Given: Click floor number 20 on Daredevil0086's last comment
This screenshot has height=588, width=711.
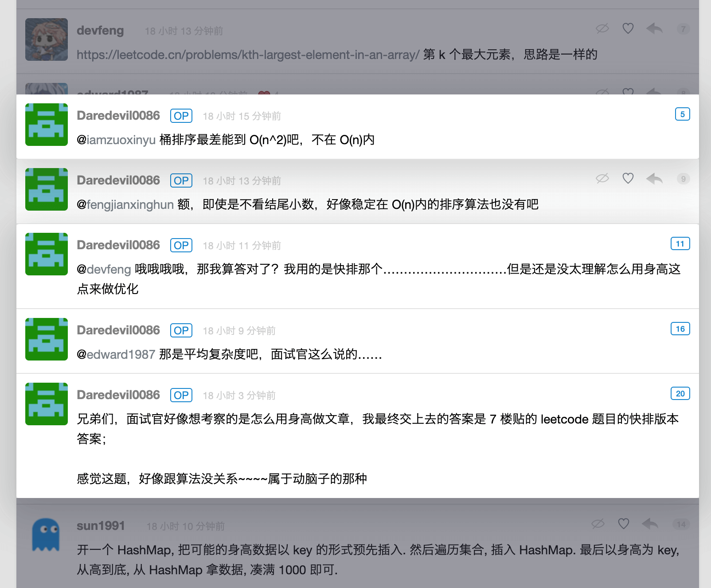Looking at the screenshot, I should point(680,393).
